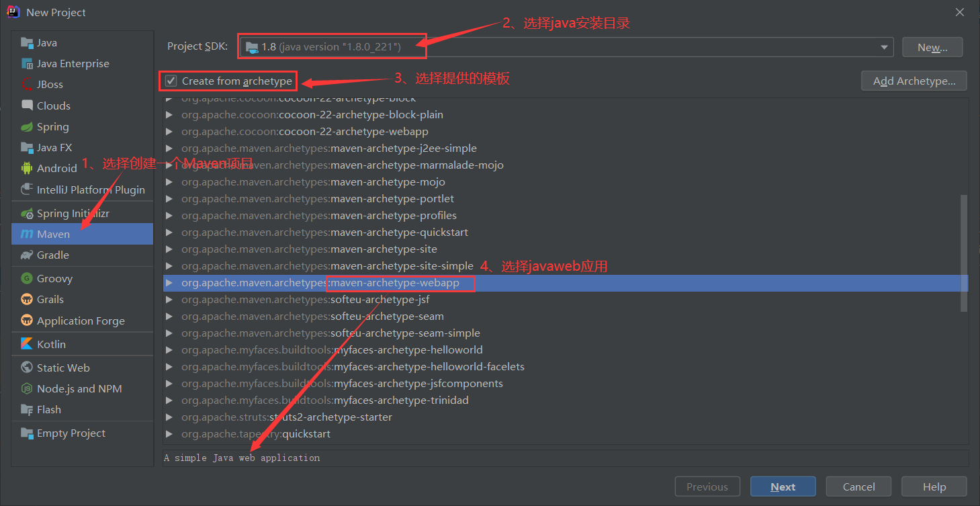Open the Project SDK dropdown

pos(884,47)
